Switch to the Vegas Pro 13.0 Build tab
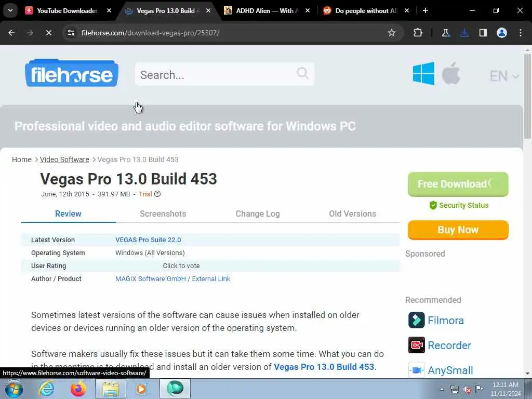 click(x=166, y=11)
